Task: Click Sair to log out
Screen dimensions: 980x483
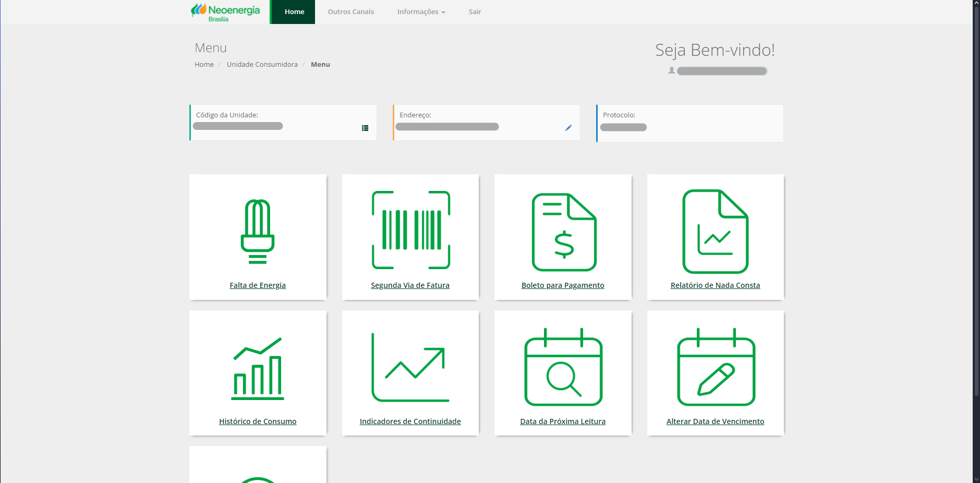Action: tap(475, 12)
